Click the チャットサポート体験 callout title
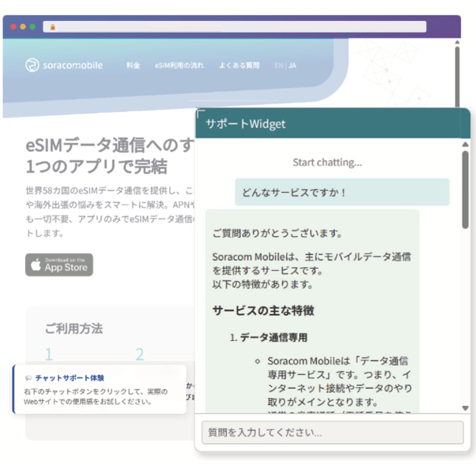Screen dimensions: 476x466 coord(69,378)
